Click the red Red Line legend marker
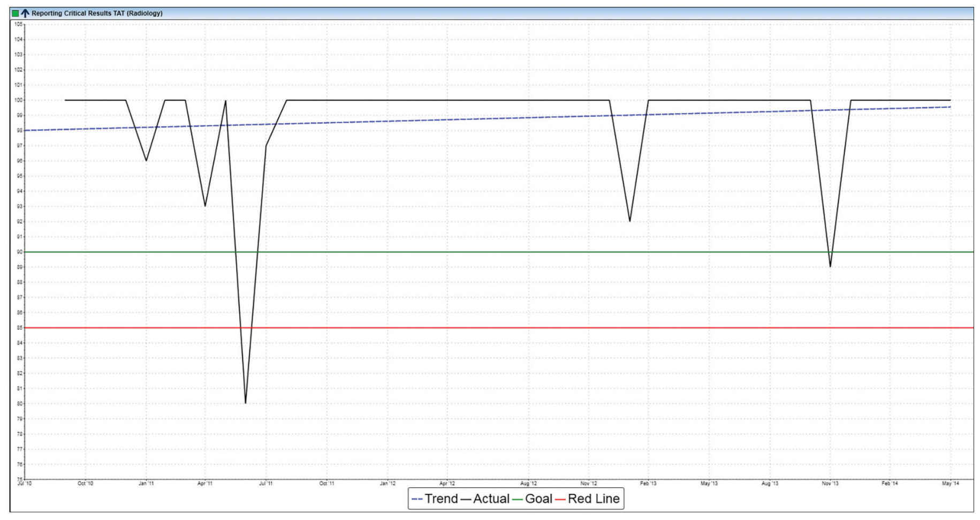The width and height of the screenshot is (980, 520). (560, 499)
